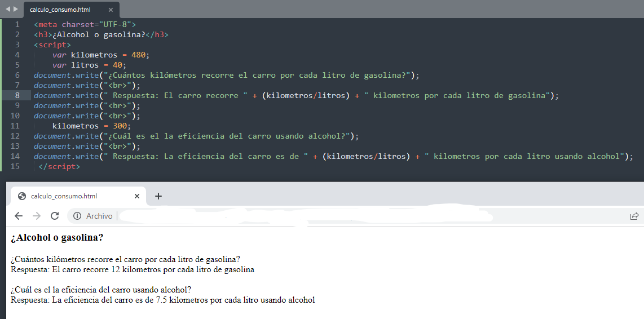
Task: Click the code string "¿Cuál es el la eficiencia"
Action: click(x=228, y=136)
